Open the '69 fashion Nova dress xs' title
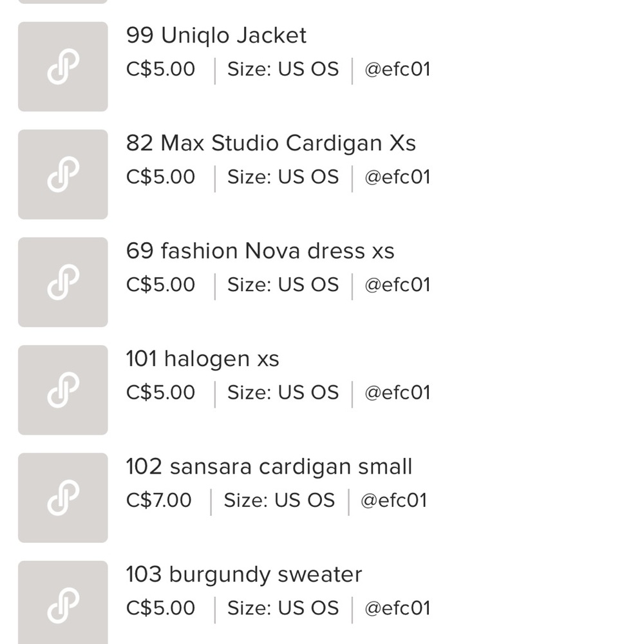The width and height of the screenshot is (644, 644). (x=260, y=251)
